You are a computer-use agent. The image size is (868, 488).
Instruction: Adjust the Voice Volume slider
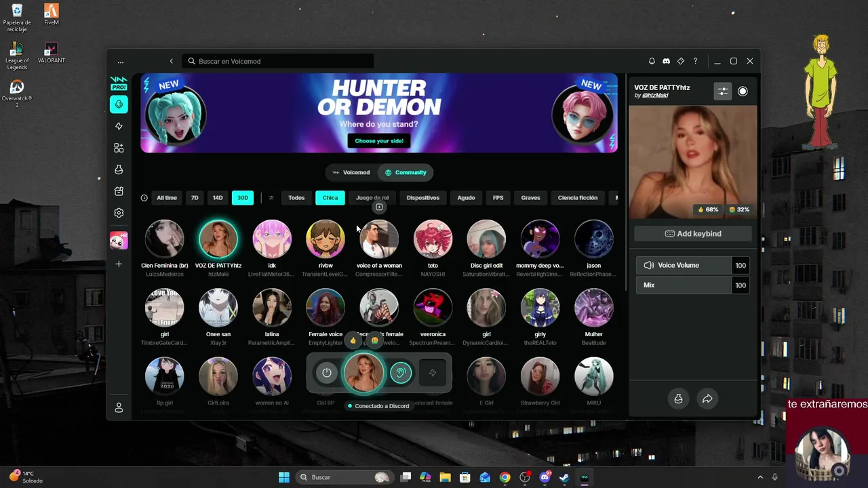(x=684, y=265)
